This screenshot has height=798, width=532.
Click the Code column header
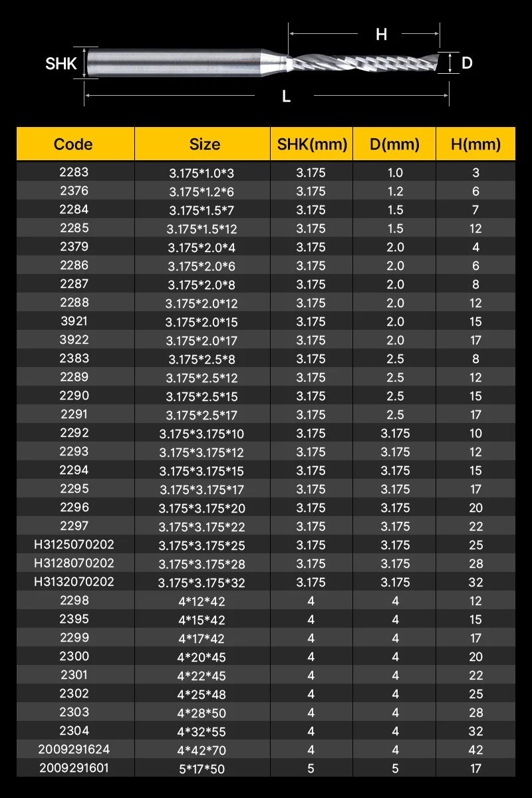coord(73,144)
